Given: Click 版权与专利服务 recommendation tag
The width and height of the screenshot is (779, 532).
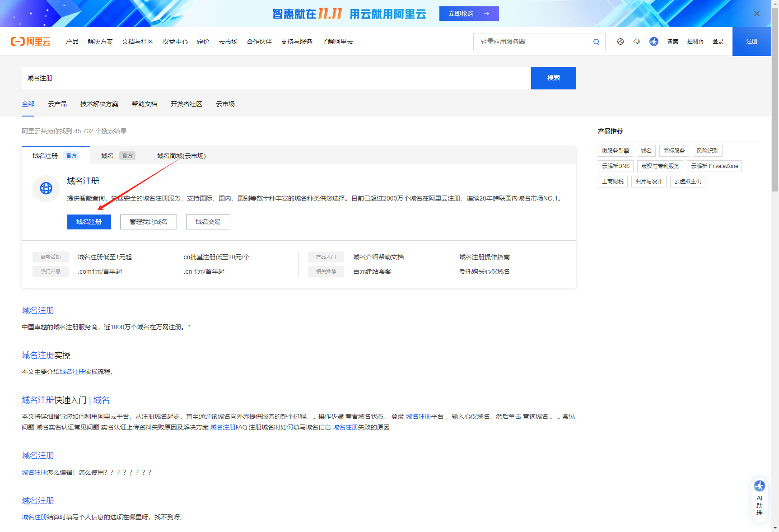Looking at the screenshot, I should (x=660, y=166).
